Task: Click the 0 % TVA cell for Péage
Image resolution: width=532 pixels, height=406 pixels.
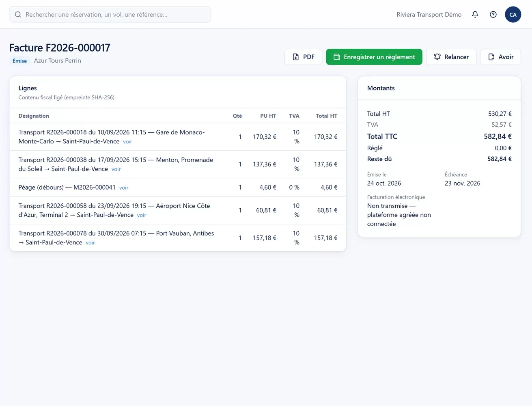Action: (x=294, y=188)
